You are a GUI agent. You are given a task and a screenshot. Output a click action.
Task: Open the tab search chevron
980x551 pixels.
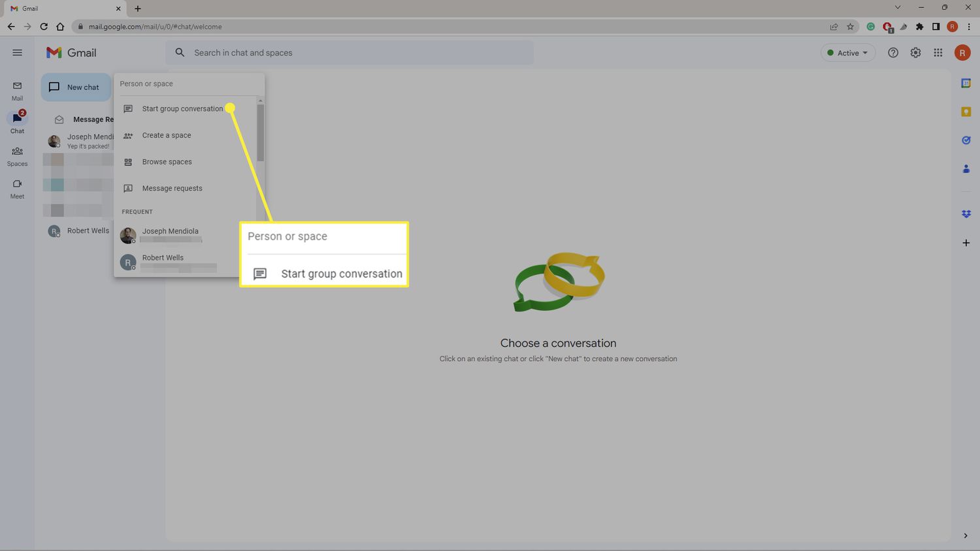tap(898, 7)
